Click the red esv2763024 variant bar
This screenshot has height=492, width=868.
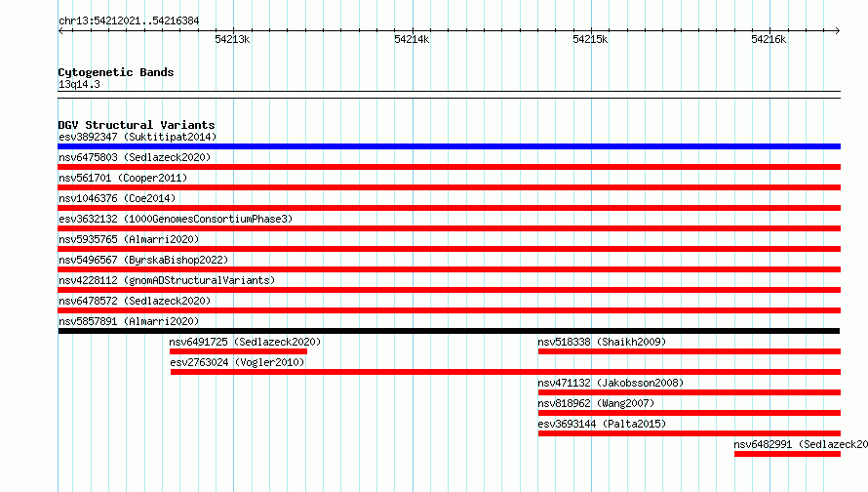(505, 372)
